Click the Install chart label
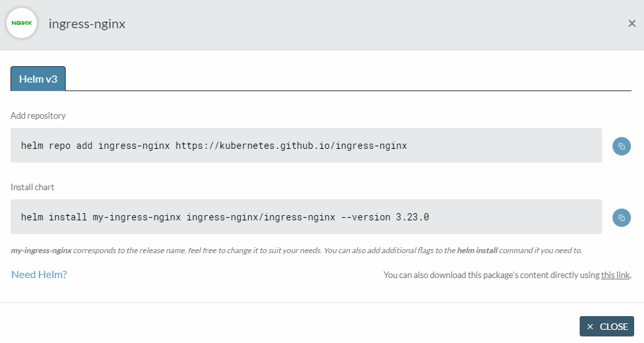 tap(32, 187)
